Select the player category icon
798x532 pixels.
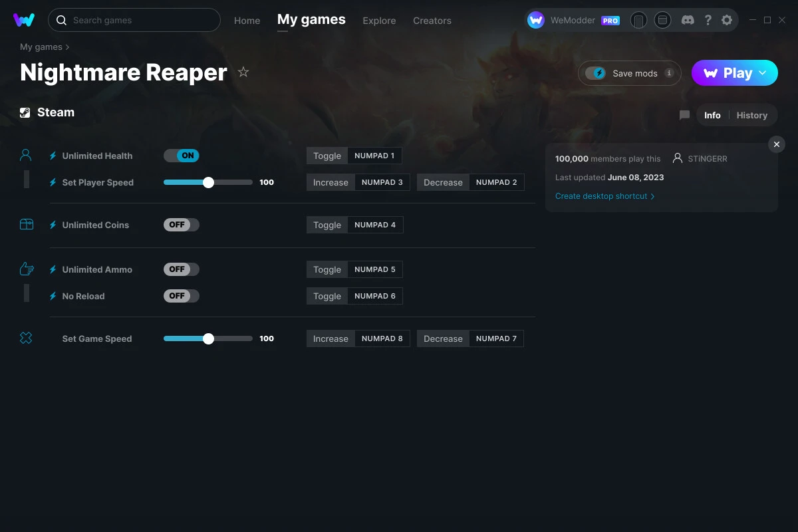click(26, 155)
